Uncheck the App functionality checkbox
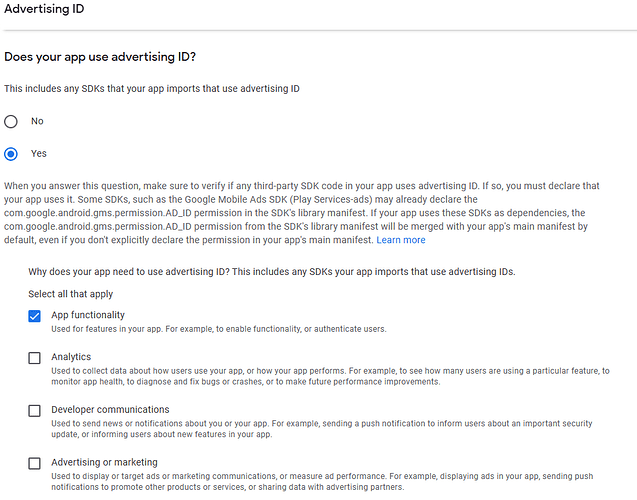Viewport: 637px width, 500px height. [x=35, y=316]
